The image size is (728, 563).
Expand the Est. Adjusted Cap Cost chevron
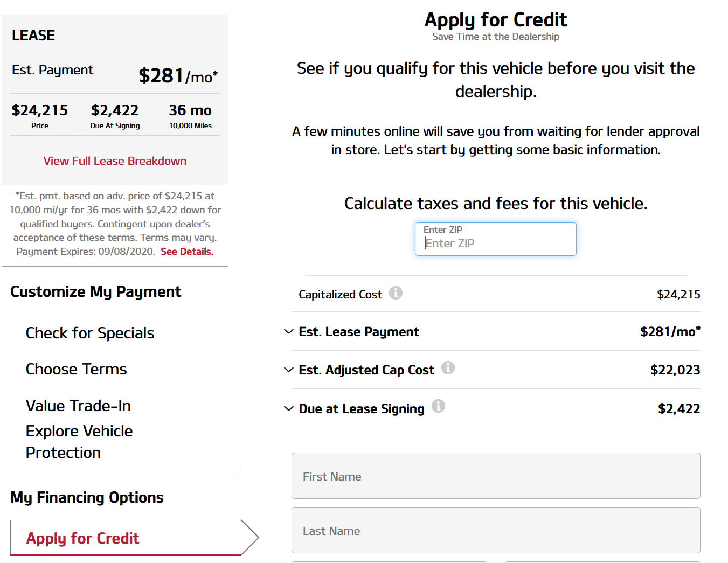(289, 370)
